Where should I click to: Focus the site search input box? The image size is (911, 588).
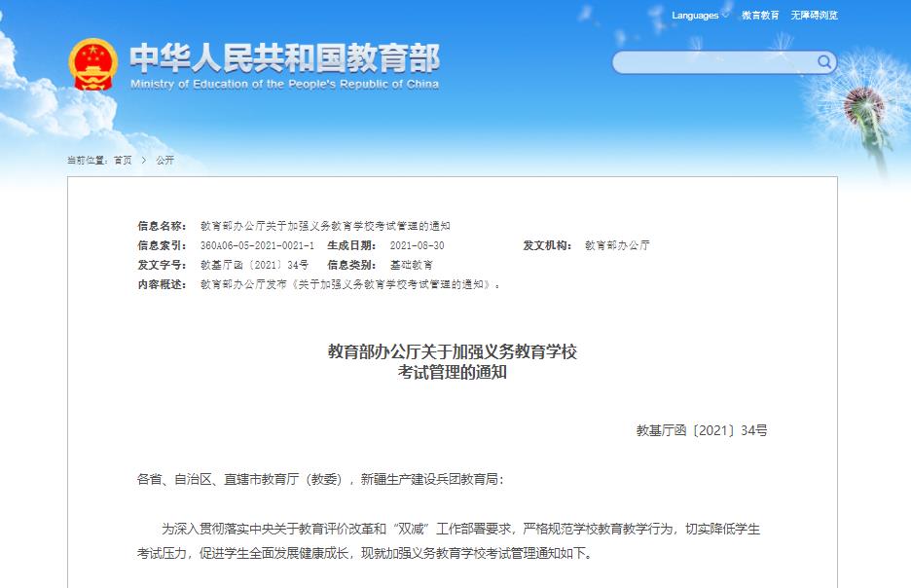click(x=715, y=63)
